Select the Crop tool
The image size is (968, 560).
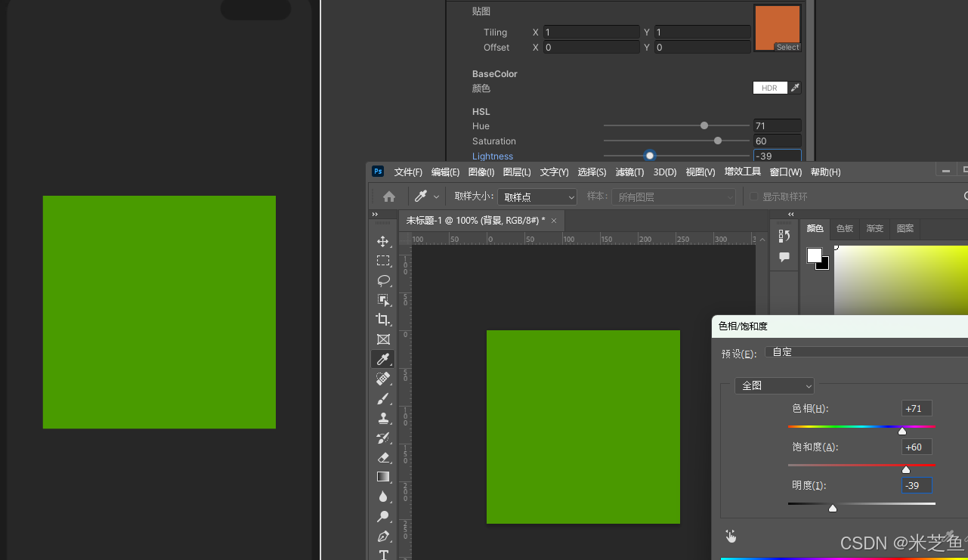click(x=383, y=320)
